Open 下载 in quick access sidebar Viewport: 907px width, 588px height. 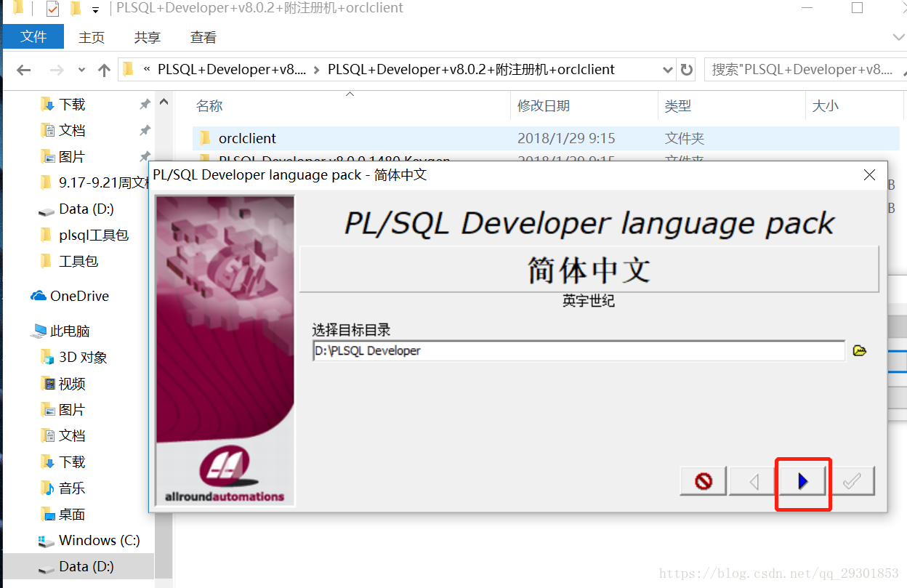pyautogui.click(x=72, y=105)
